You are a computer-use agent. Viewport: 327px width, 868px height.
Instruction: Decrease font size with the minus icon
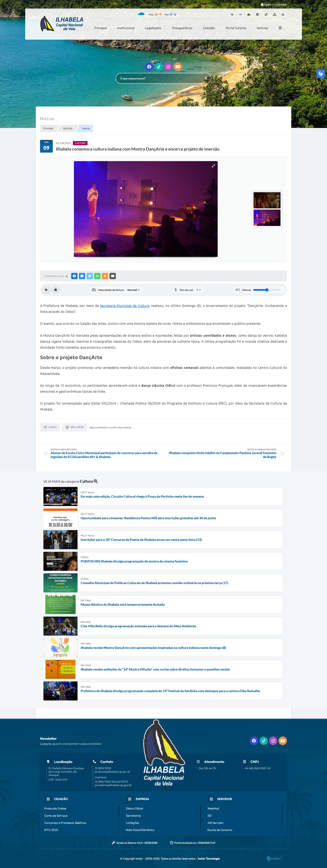point(240,14)
